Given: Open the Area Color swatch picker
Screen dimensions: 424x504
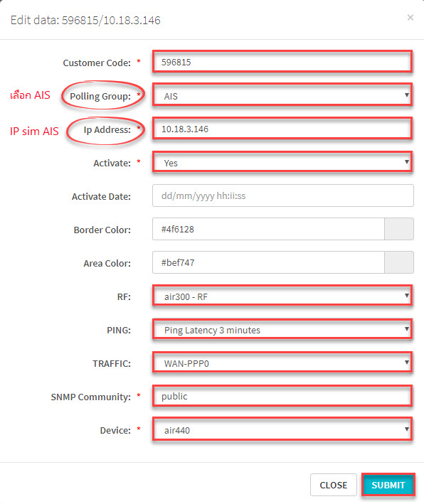Looking at the screenshot, I should coord(399,262).
